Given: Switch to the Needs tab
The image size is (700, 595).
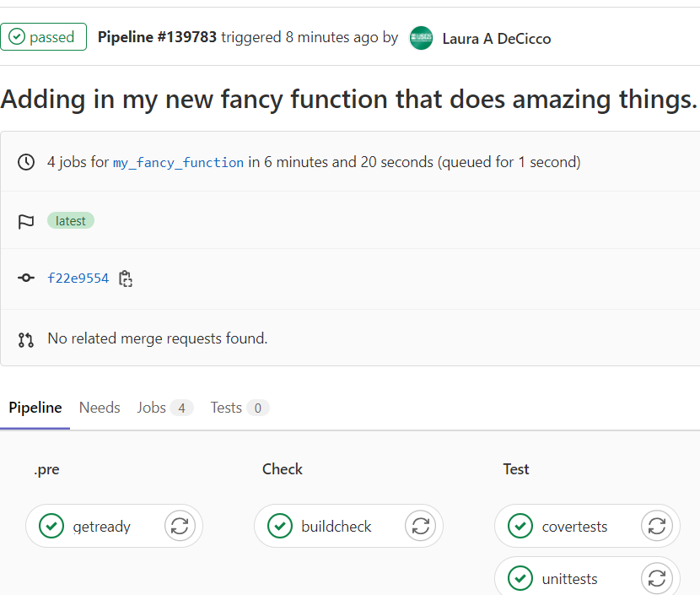Looking at the screenshot, I should [x=100, y=408].
